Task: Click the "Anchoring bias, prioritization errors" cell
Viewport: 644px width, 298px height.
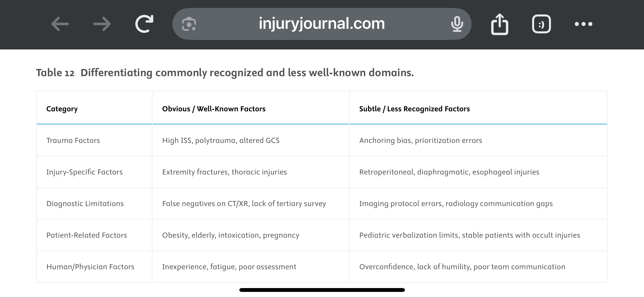Action: [x=420, y=140]
